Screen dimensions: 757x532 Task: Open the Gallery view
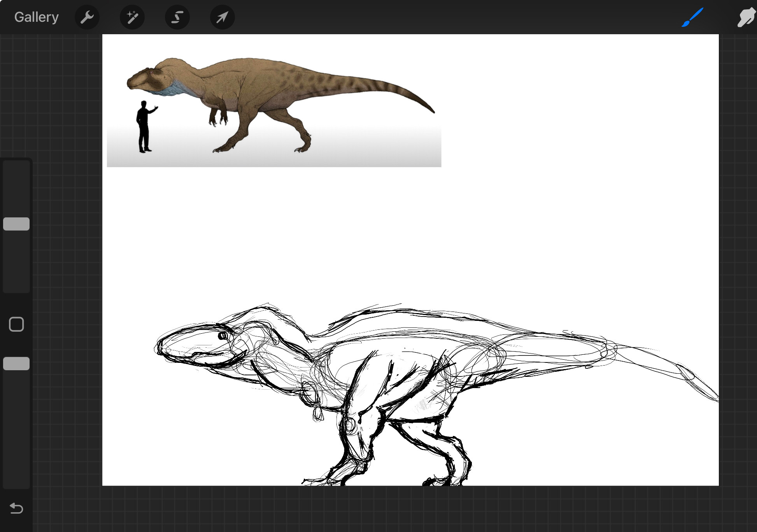pos(37,17)
